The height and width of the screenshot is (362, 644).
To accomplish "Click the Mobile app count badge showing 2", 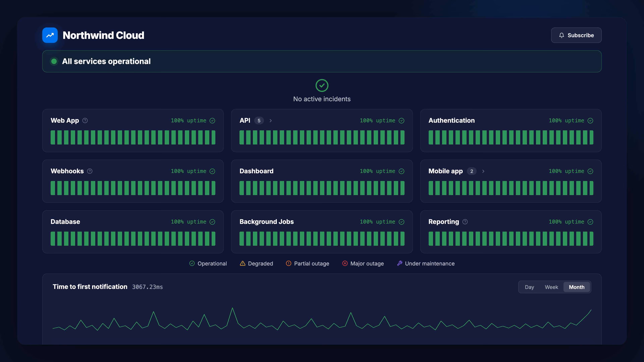I will tap(472, 171).
